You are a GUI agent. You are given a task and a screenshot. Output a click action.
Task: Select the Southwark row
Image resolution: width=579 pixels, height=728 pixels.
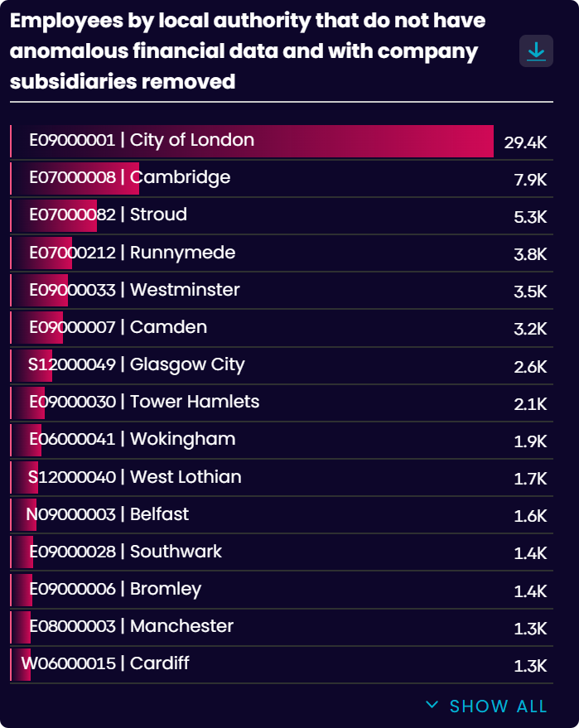282,552
